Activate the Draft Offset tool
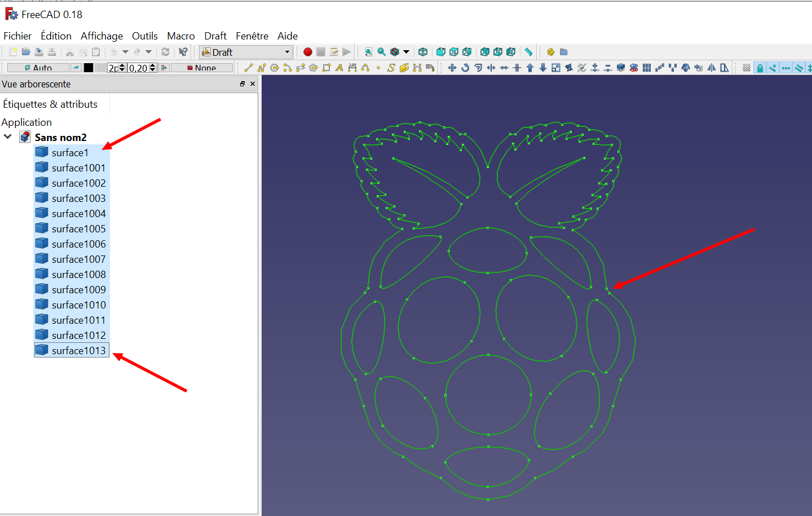Image resolution: width=812 pixels, height=516 pixels. [x=478, y=68]
